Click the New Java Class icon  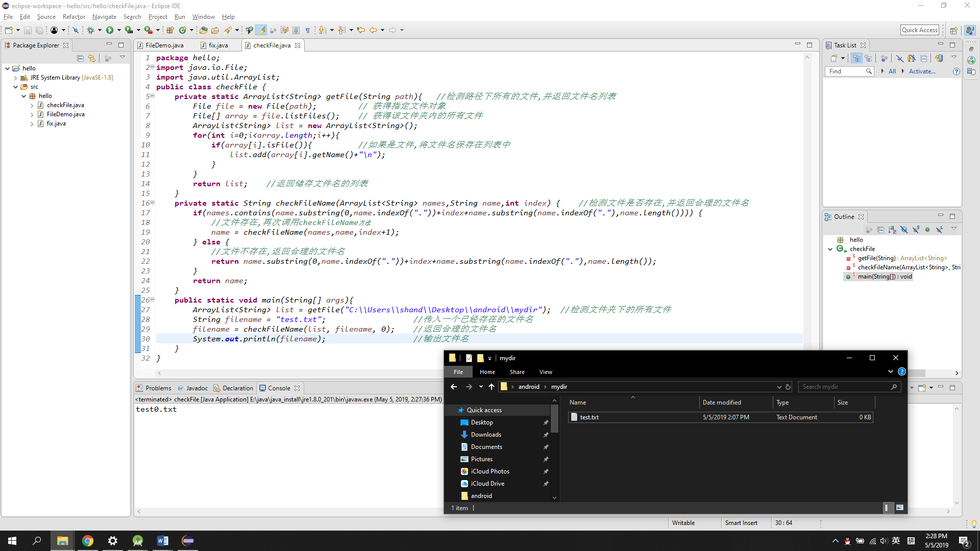pos(183,31)
